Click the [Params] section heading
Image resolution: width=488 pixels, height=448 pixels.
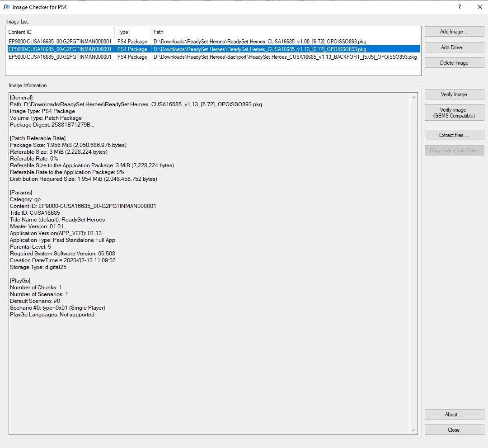pyautogui.click(x=21, y=193)
